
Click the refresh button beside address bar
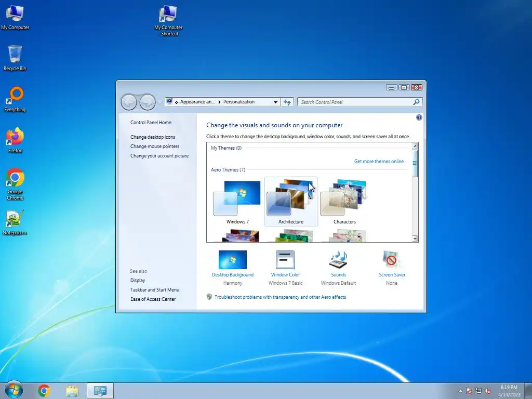click(x=287, y=102)
